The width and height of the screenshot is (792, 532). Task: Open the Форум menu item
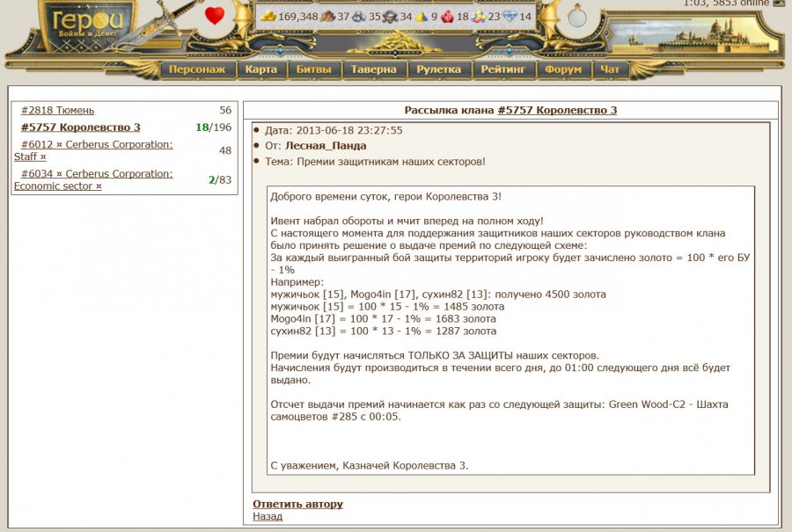562,69
